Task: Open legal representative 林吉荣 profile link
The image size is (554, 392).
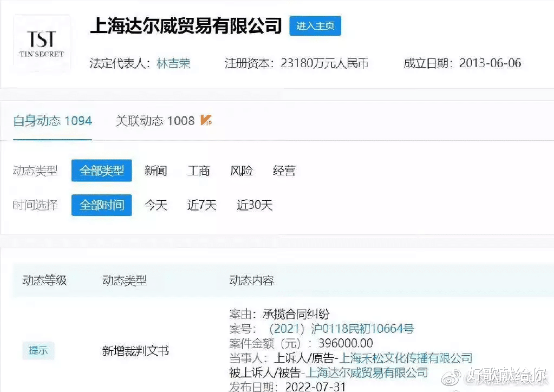Action: (174, 63)
